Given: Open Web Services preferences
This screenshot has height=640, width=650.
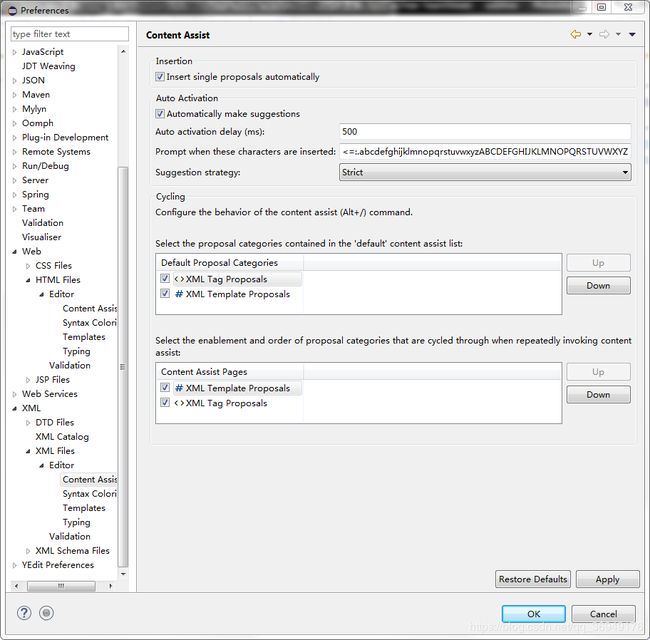Looking at the screenshot, I should click(x=50, y=394).
